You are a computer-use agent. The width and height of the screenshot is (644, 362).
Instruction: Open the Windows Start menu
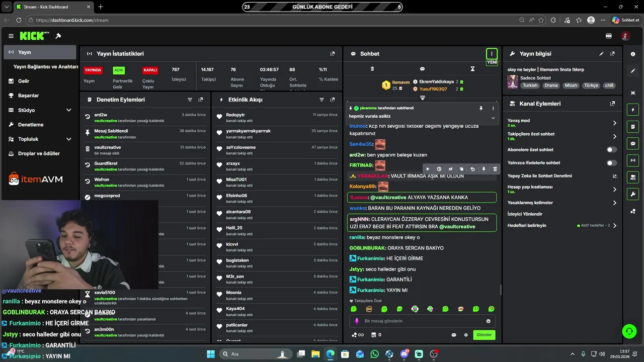click(x=211, y=354)
